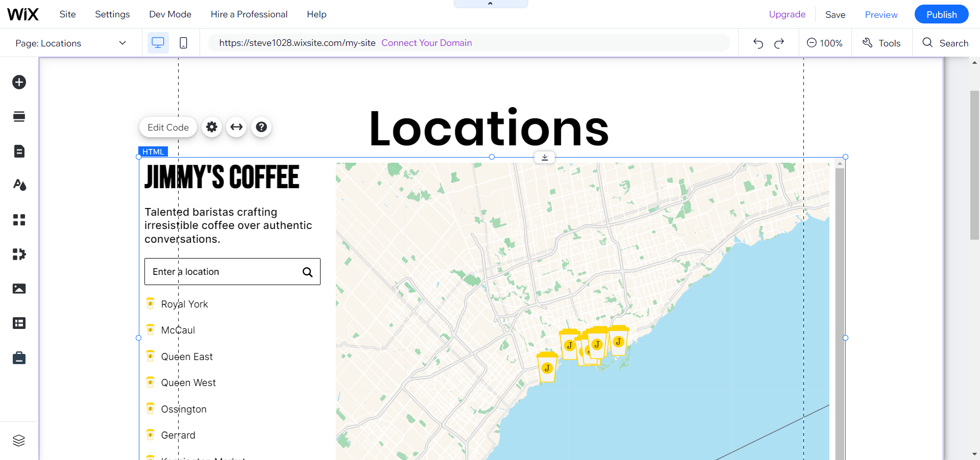
Task: Open the Add Apps grid icon
Action: pos(19,220)
